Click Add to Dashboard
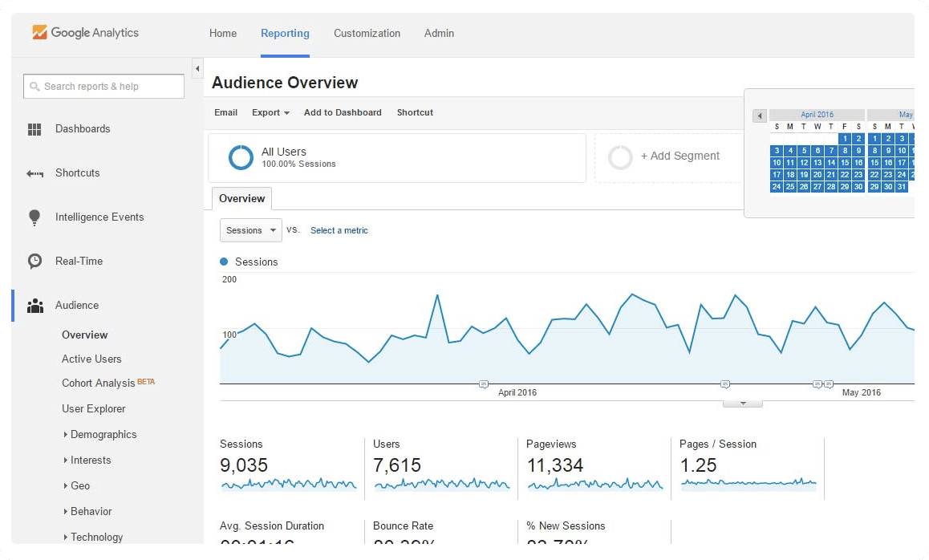 [343, 112]
